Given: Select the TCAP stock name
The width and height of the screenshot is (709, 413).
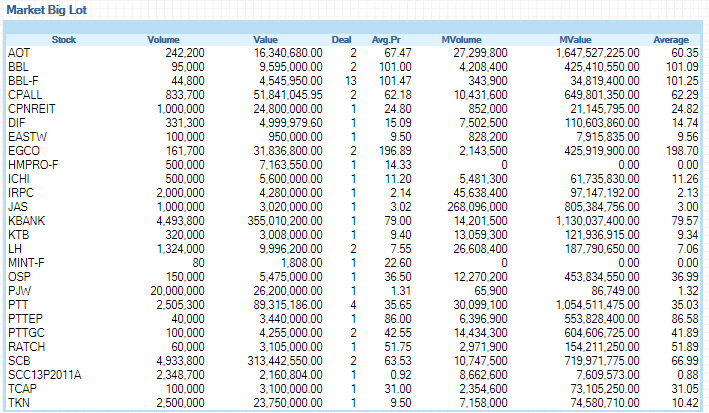Looking at the screenshot, I should (22, 389).
